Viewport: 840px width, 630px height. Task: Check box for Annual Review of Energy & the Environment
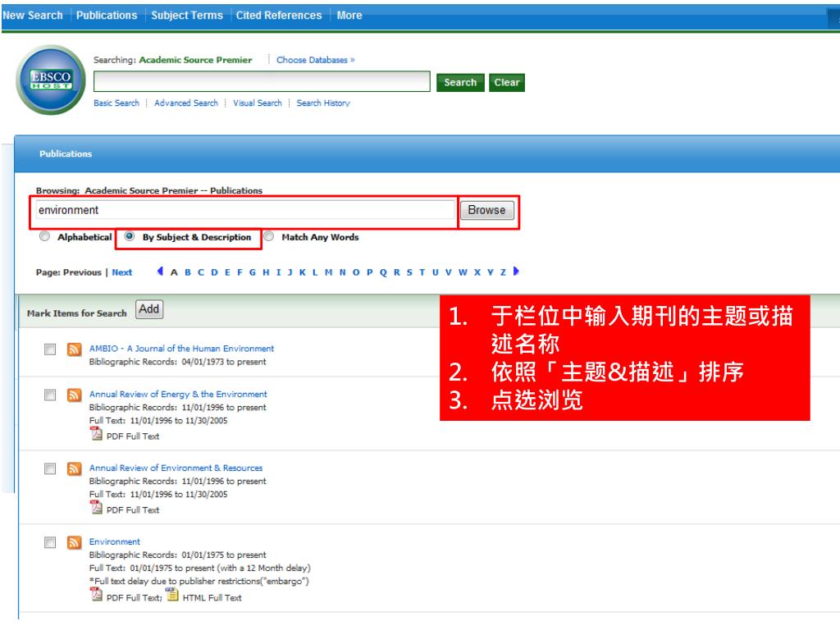pos(50,395)
